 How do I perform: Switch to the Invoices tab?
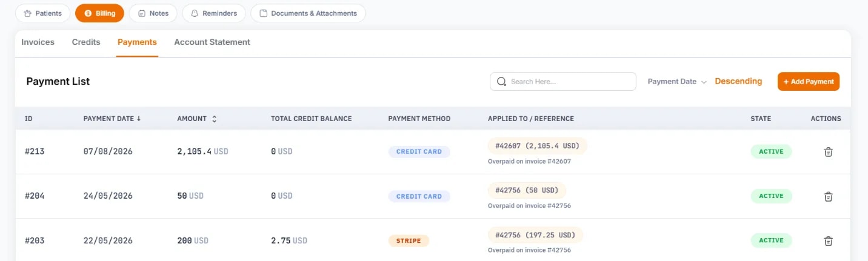coord(38,42)
